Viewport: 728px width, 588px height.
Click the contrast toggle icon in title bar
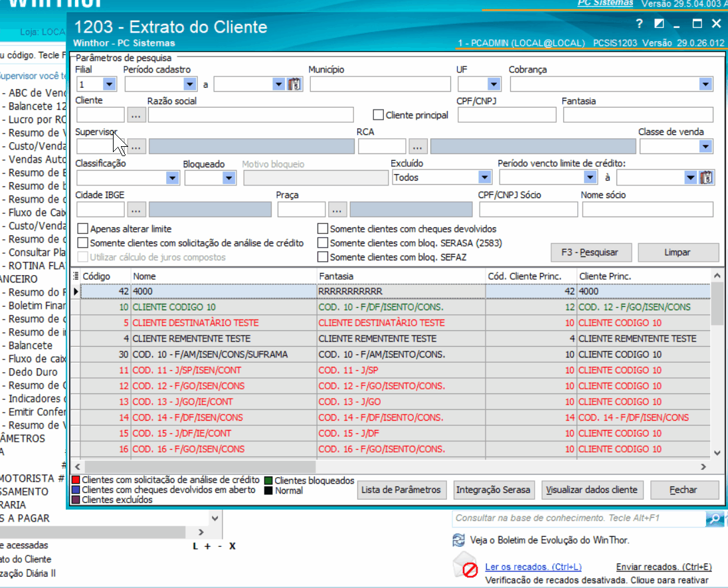[659, 24]
